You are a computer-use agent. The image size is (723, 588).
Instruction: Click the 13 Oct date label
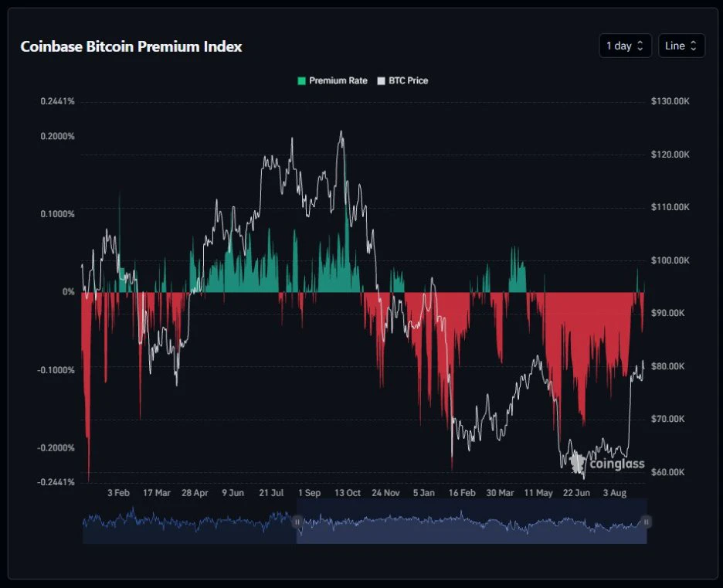point(347,493)
